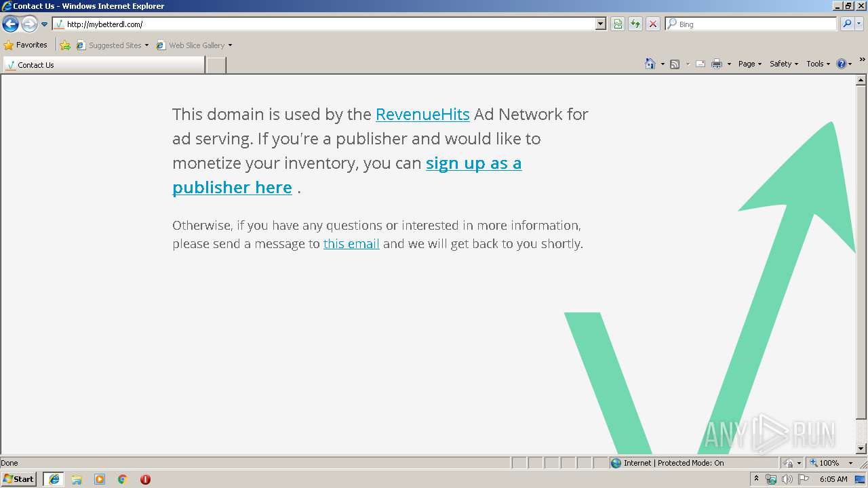Expand the Print options dropdown arrow
Viewport: 868px width, 488px height.
pyautogui.click(x=729, y=64)
